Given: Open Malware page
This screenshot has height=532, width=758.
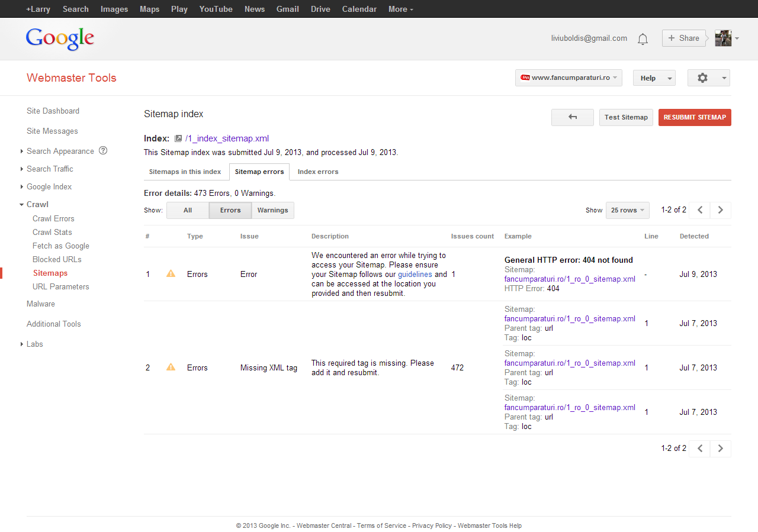Looking at the screenshot, I should pos(41,304).
